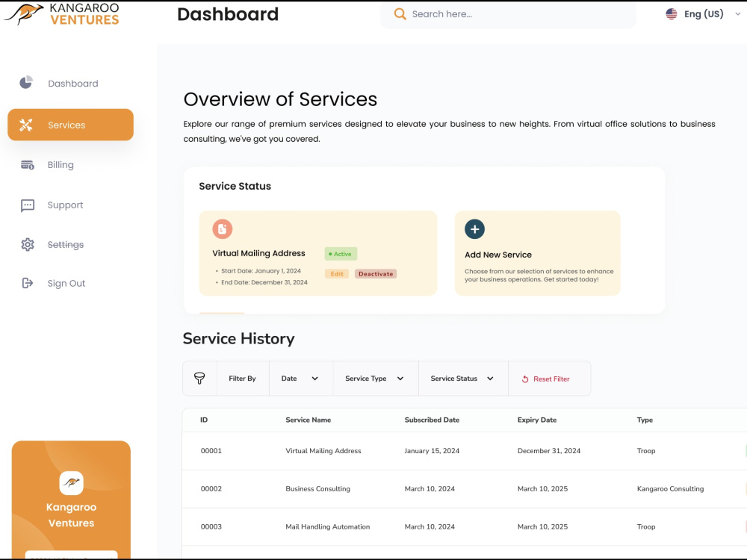Viewport: 747px width, 560px height.
Task: Expand the language selector chevron
Action: tap(737, 13)
